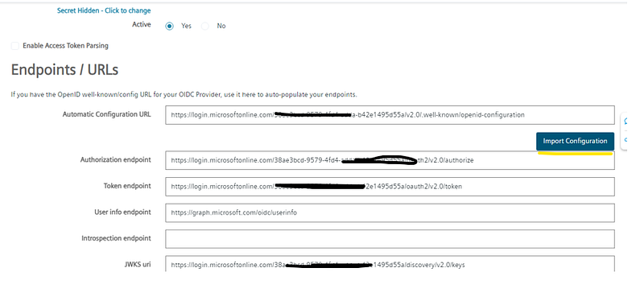Enable Access Token Parsing checkbox
This screenshot has width=644, height=301.
click(x=14, y=46)
